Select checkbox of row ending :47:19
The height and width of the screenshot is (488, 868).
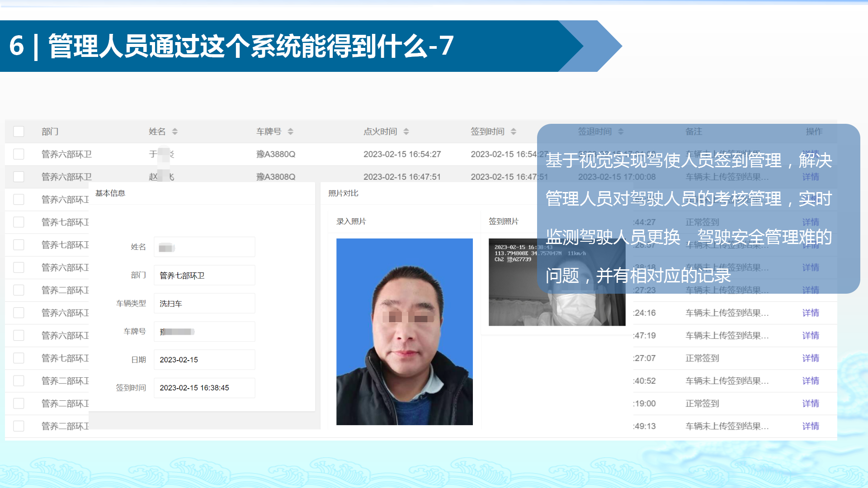(x=19, y=335)
